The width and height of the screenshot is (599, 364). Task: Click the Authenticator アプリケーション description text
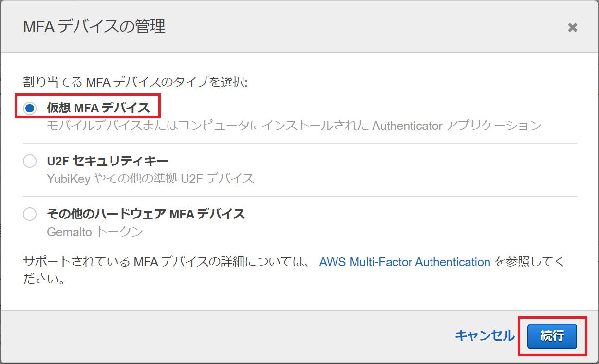coord(456,126)
